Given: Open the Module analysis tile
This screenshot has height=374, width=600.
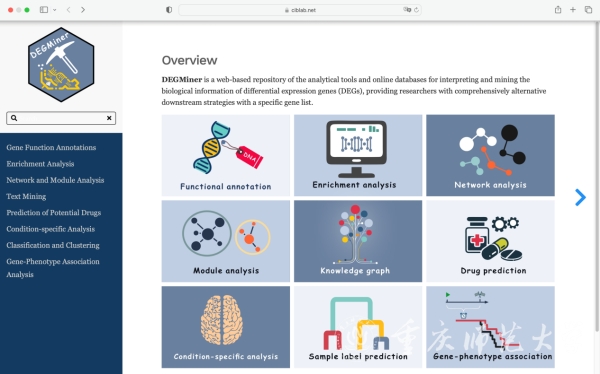Looking at the screenshot, I should point(225,241).
